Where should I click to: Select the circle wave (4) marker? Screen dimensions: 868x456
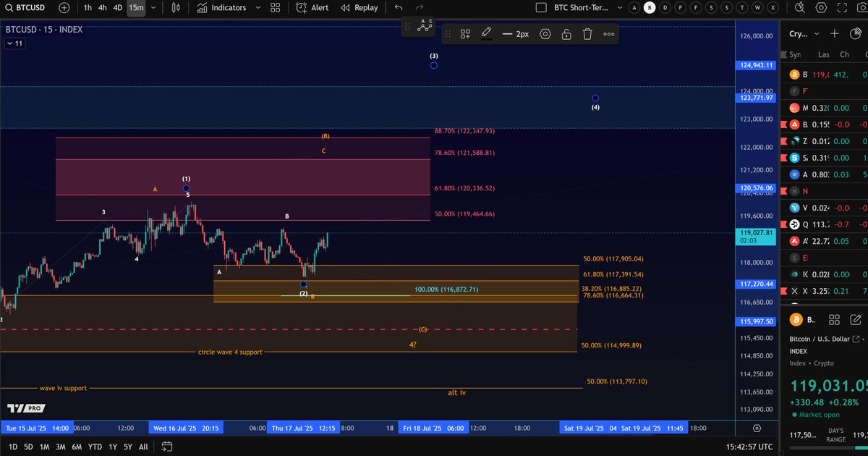(x=595, y=98)
